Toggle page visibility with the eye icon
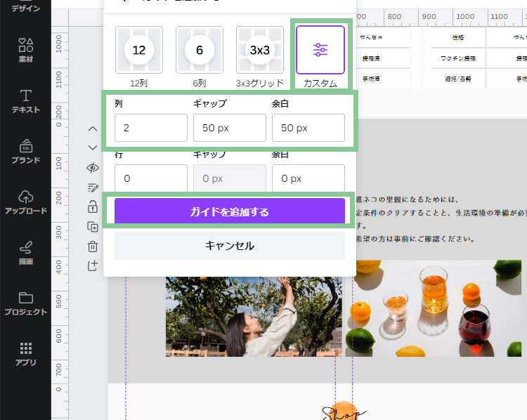Viewport: 527px width, 420px height. [x=93, y=167]
